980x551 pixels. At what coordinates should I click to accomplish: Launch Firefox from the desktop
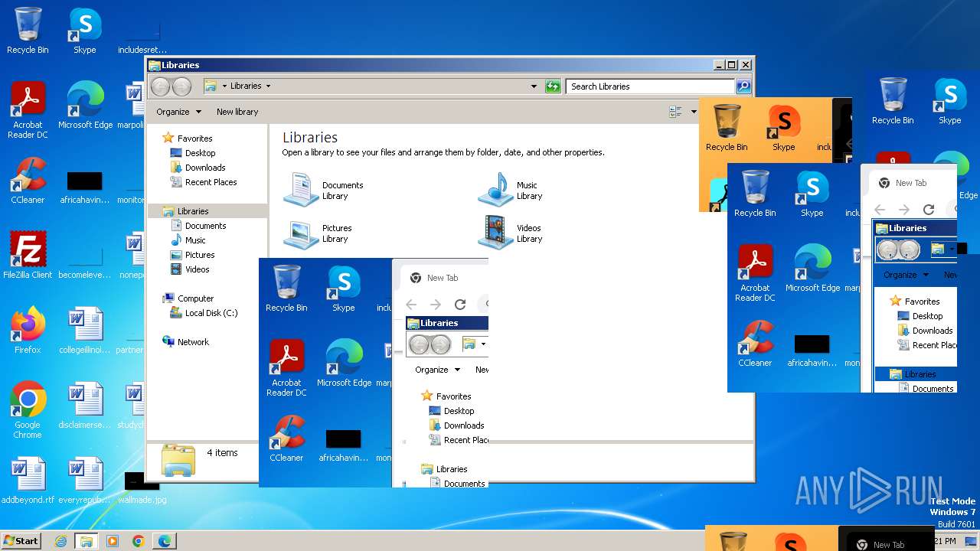click(x=28, y=330)
